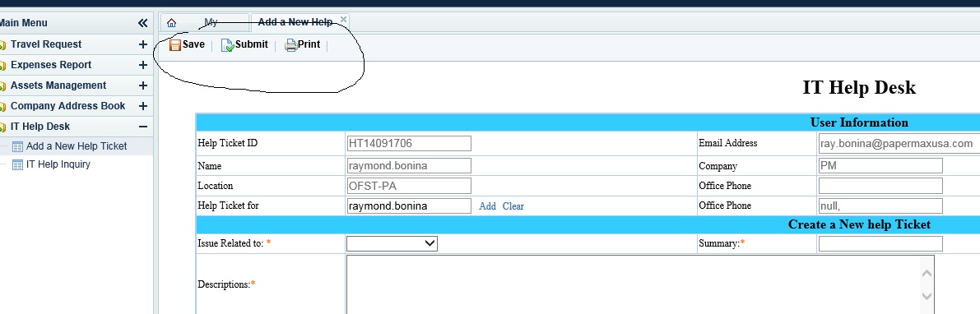Click the Save disk icon
The image size is (980, 314).
point(175,45)
